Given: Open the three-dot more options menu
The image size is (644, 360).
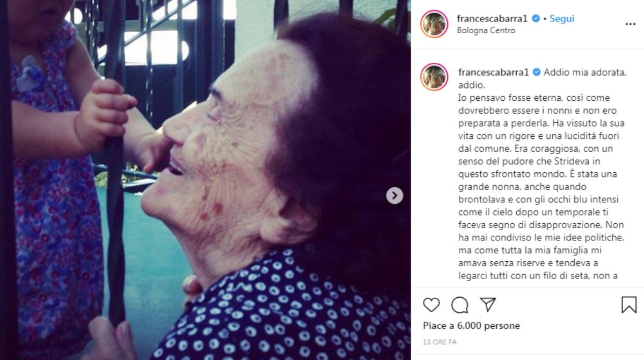Looking at the screenshot, I should (x=631, y=24).
